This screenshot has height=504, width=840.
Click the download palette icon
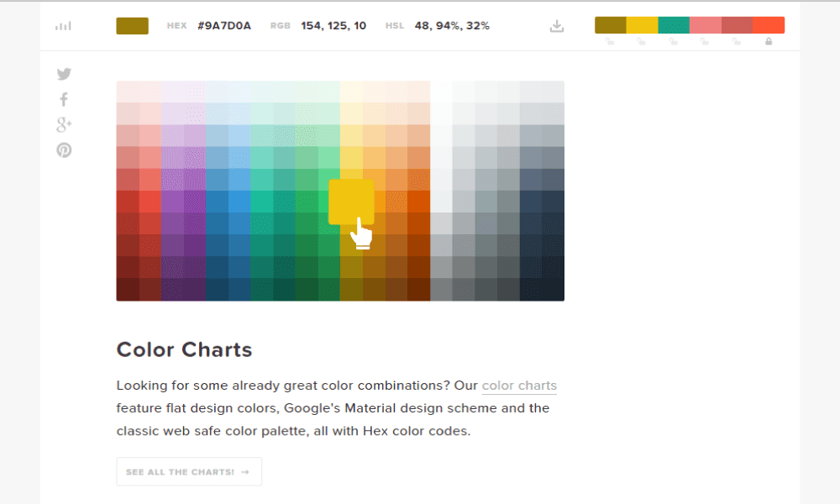[556, 26]
